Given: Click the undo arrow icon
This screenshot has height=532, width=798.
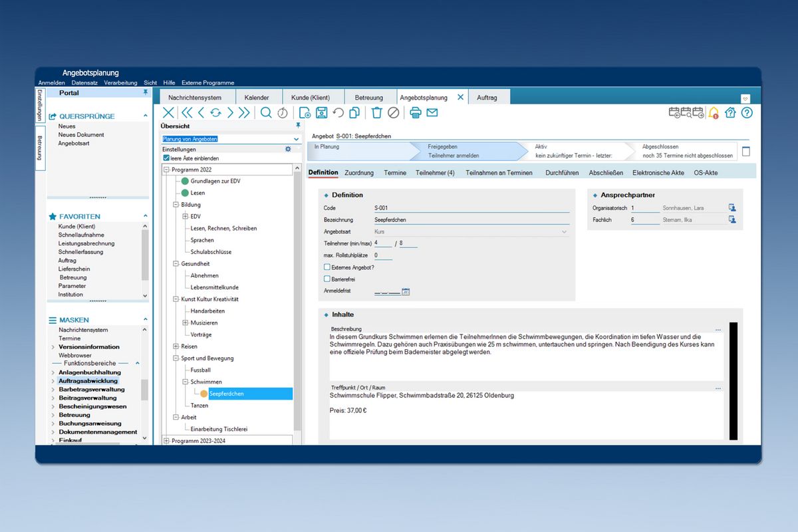Looking at the screenshot, I should [338, 112].
